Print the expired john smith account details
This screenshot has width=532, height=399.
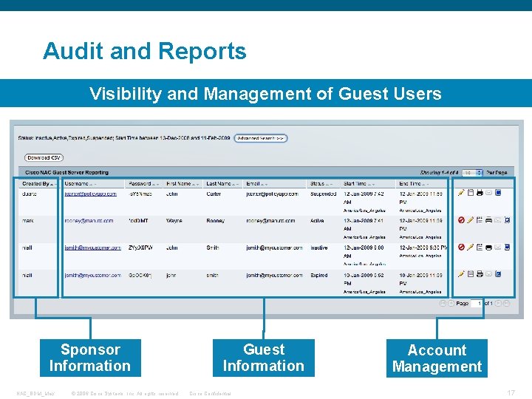[x=480, y=274]
